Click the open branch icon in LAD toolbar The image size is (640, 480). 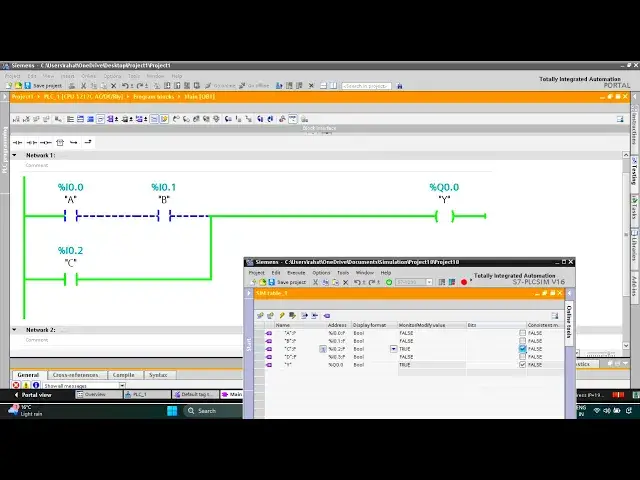tap(73, 142)
